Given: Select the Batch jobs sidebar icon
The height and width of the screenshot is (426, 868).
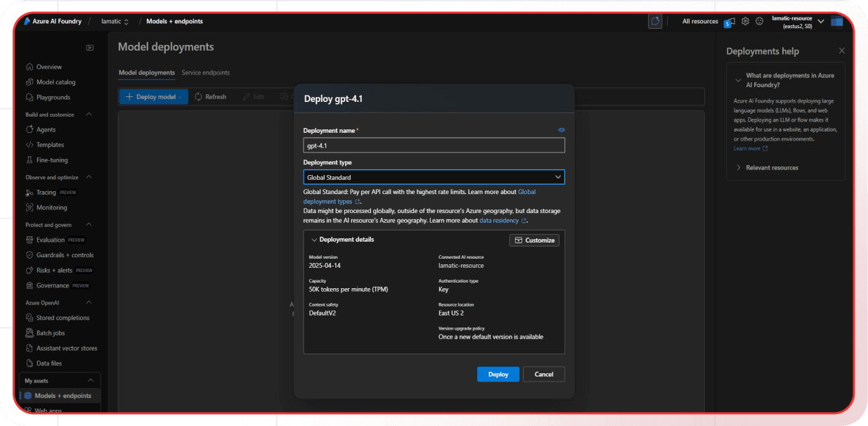Looking at the screenshot, I should (28, 333).
